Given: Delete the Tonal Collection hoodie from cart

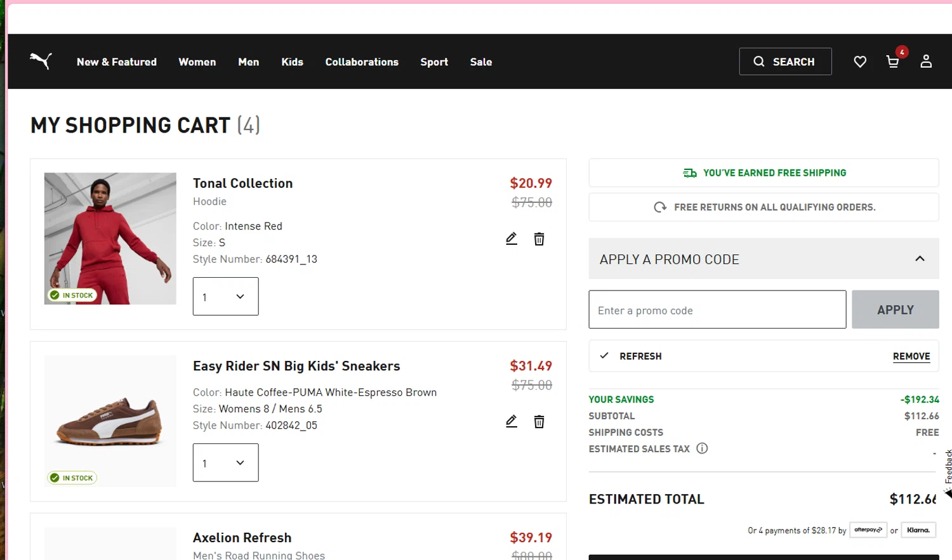Looking at the screenshot, I should pos(539,238).
